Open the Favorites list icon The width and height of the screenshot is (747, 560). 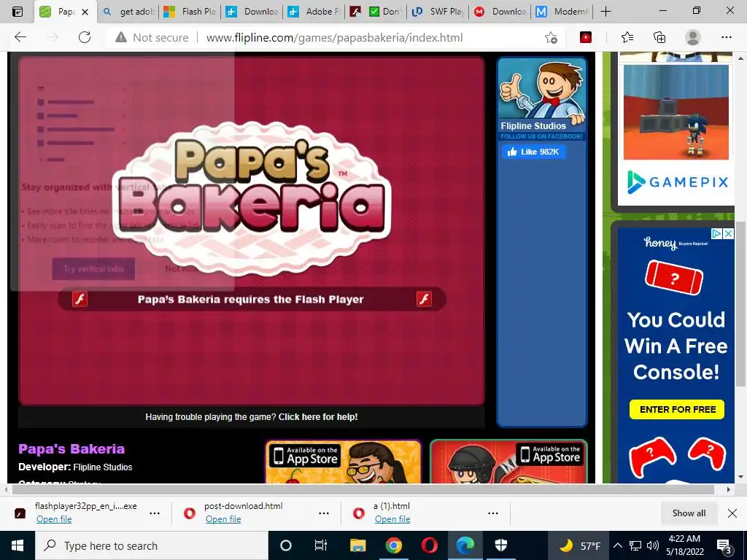[627, 37]
